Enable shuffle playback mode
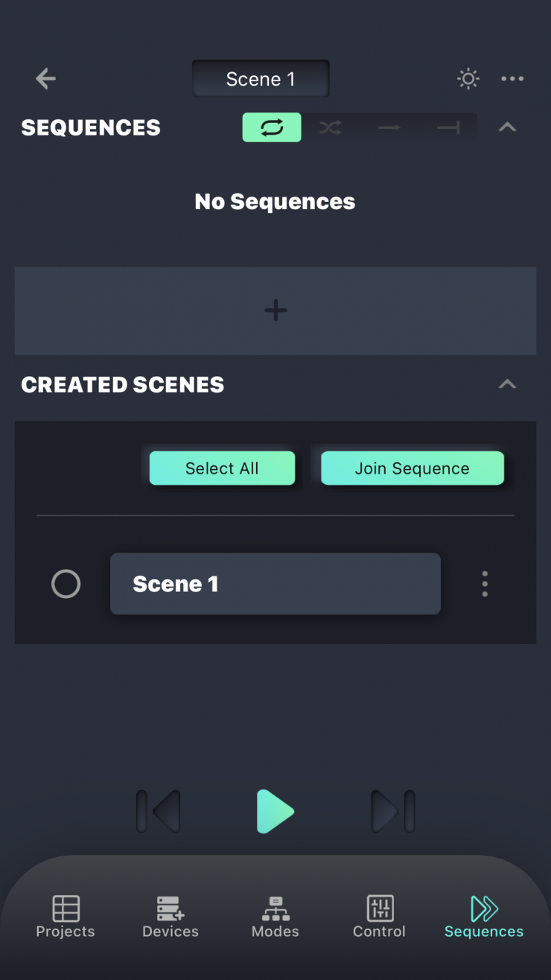 [x=330, y=127]
